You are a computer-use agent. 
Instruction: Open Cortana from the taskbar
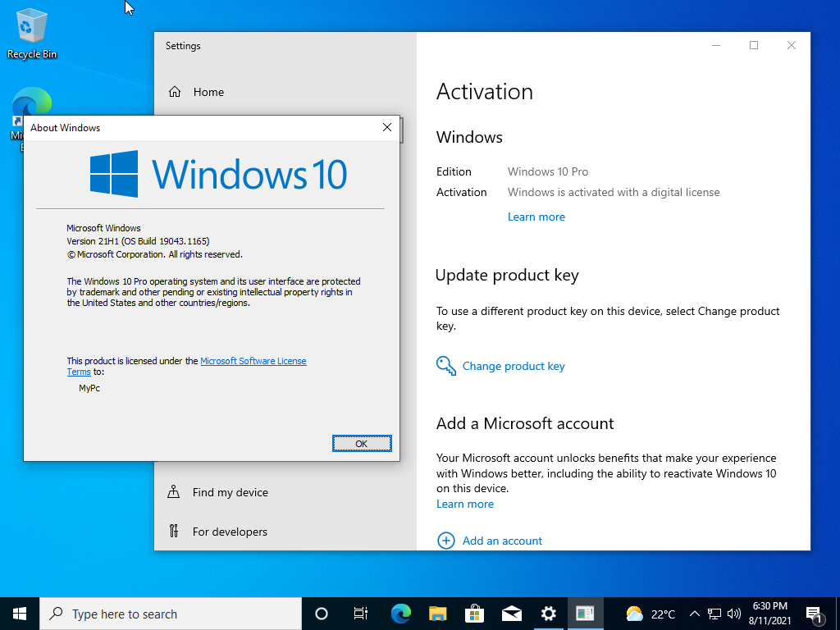322,614
